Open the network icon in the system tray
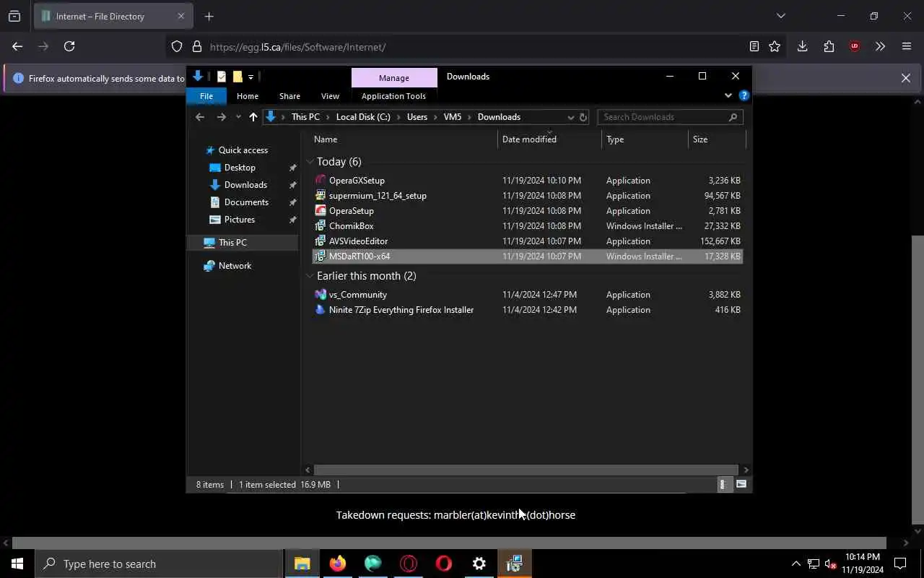Screen dimensions: 924x578 [814, 564]
